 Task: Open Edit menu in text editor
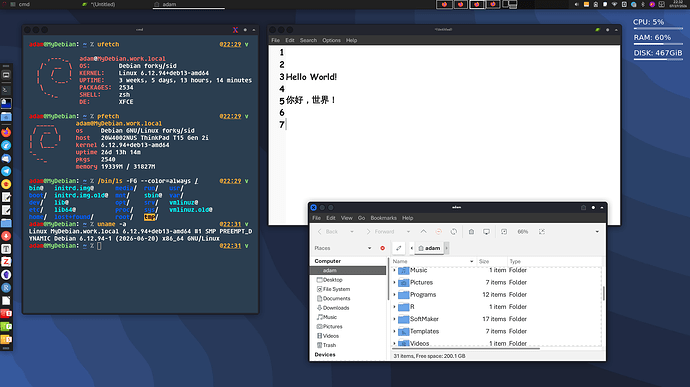pos(290,40)
